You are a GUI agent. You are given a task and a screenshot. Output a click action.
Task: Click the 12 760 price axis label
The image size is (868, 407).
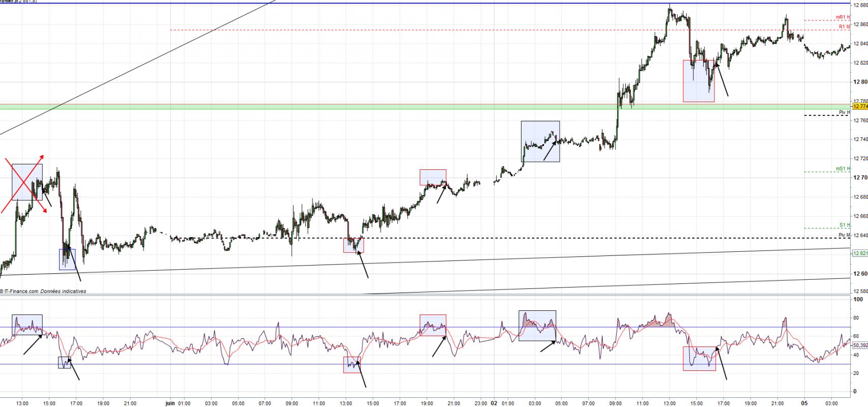tap(860, 121)
